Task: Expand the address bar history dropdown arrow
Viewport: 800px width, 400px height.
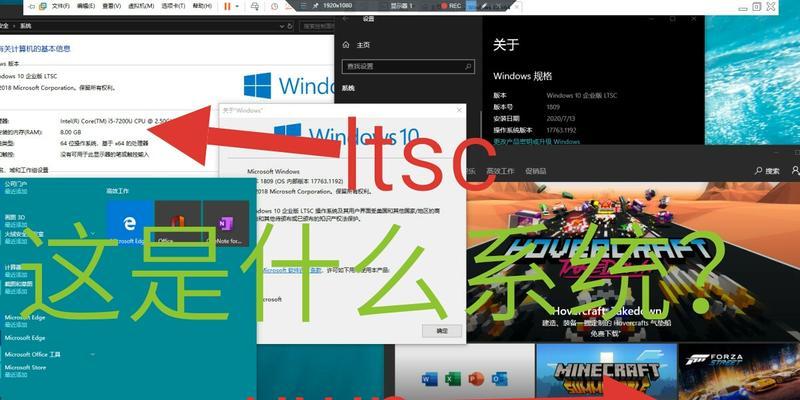Action: pos(282,26)
